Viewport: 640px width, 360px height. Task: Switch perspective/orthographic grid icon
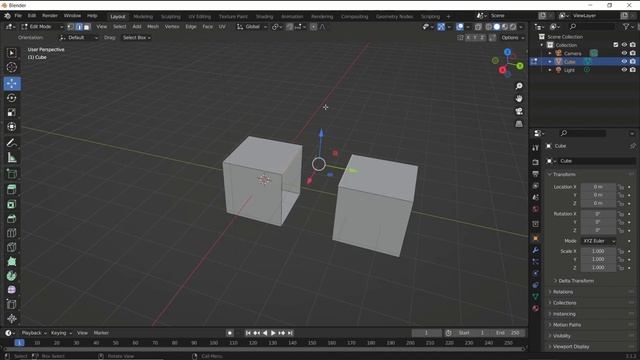[x=519, y=124]
